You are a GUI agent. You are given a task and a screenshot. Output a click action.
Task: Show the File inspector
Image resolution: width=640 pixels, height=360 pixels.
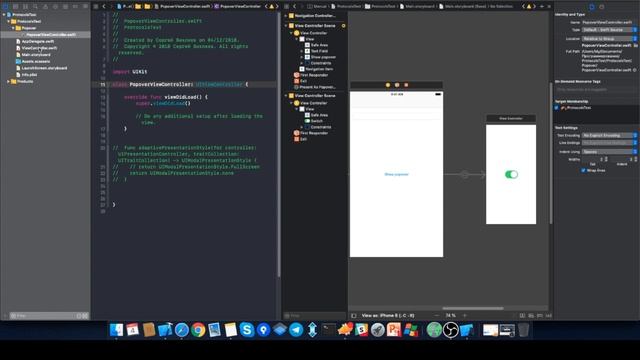tap(592, 7)
